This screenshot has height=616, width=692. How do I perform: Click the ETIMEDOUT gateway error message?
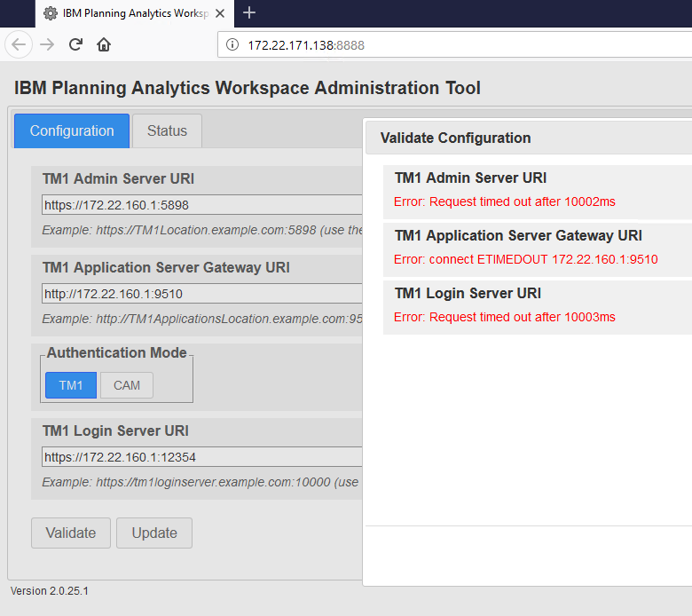pyautogui.click(x=525, y=259)
